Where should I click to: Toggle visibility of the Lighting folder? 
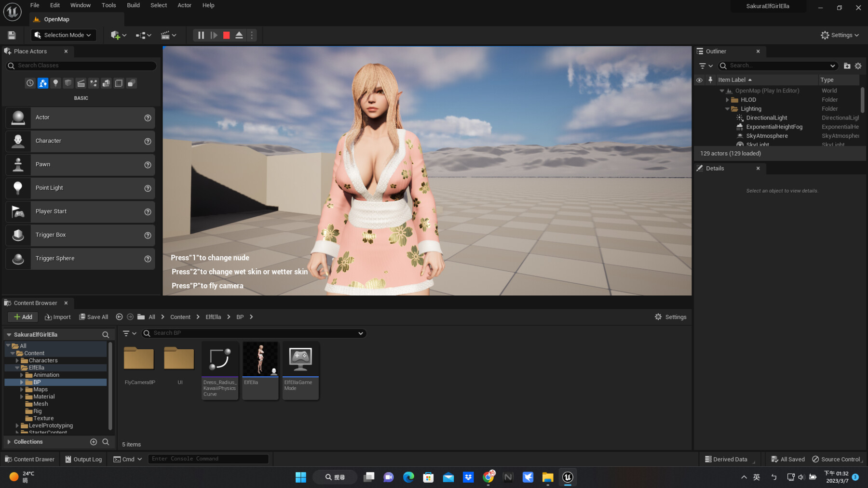pyautogui.click(x=700, y=109)
